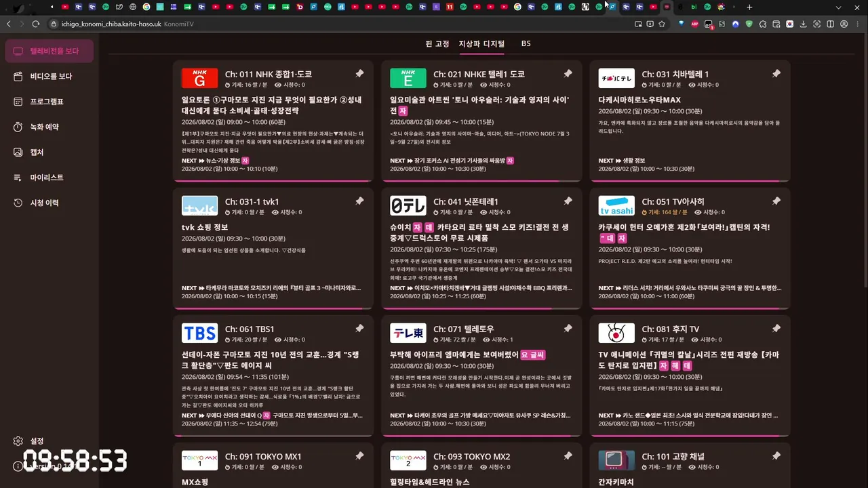
Task: Click the 치바테레 channel logo
Action: click(616, 78)
